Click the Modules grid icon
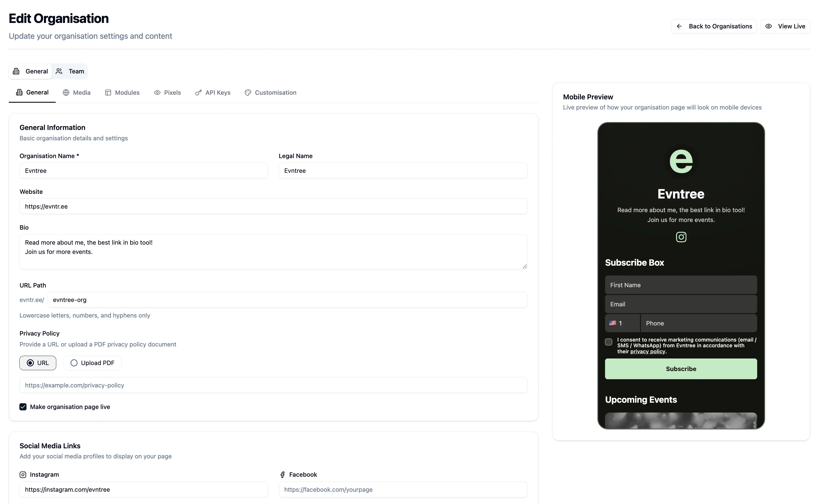 (108, 92)
